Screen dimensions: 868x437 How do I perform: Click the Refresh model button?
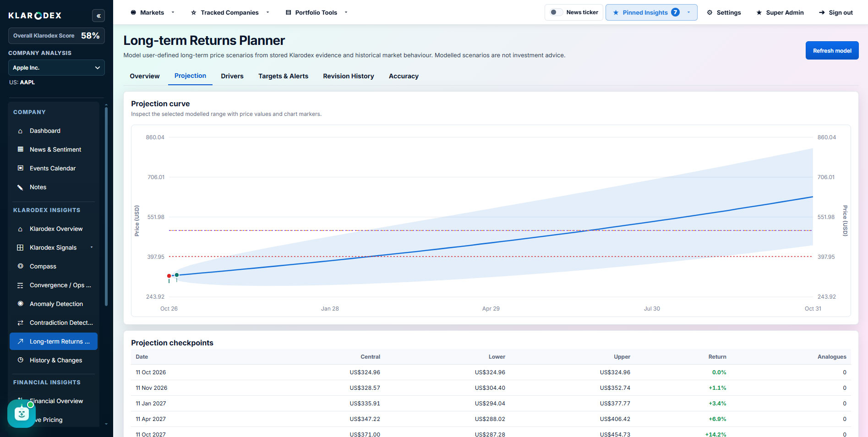click(x=832, y=50)
